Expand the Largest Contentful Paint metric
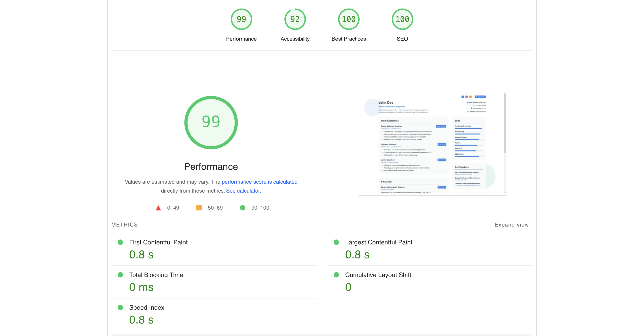 pyautogui.click(x=379, y=242)
